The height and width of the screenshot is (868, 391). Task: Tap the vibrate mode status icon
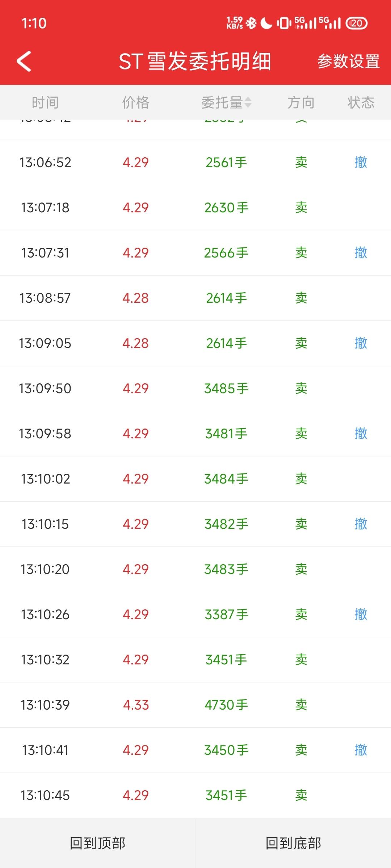pos(284,23)
